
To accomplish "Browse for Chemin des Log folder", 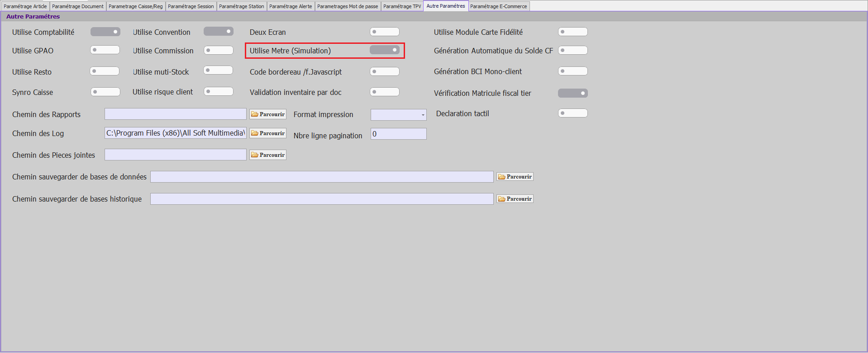I will 268,133.
